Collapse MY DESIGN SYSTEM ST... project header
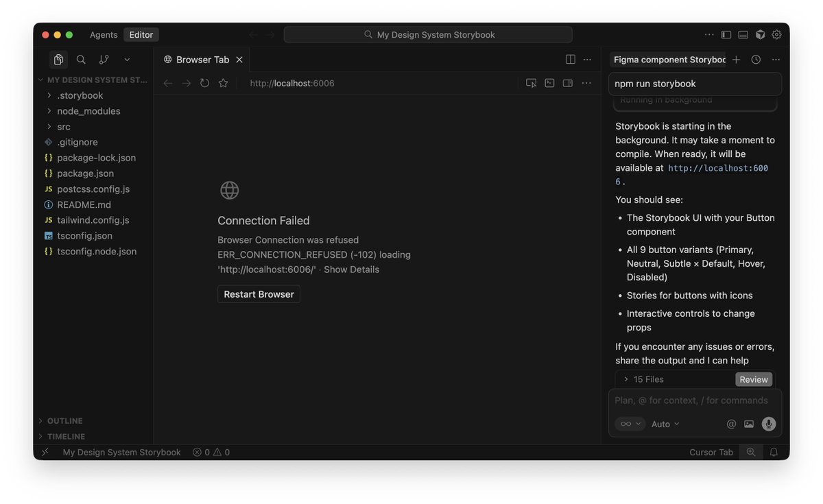This screenshot has width=823, height=504. 93,80
